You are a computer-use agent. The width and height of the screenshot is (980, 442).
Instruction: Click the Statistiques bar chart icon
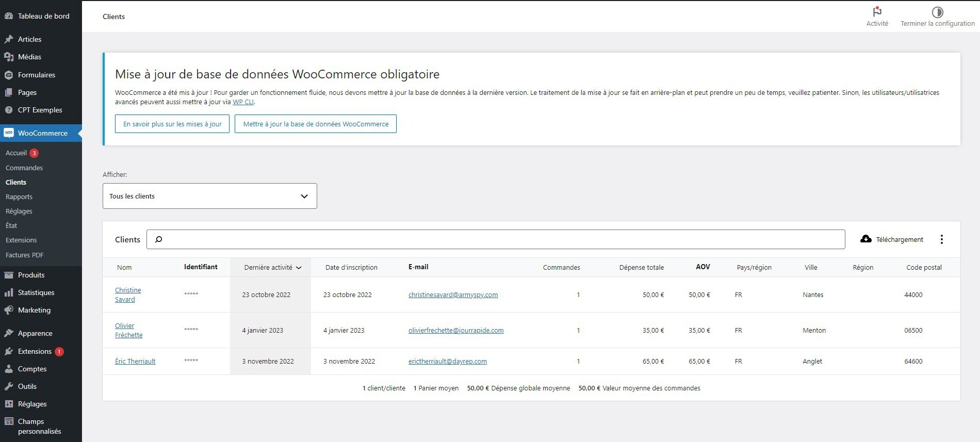(9, 292)
